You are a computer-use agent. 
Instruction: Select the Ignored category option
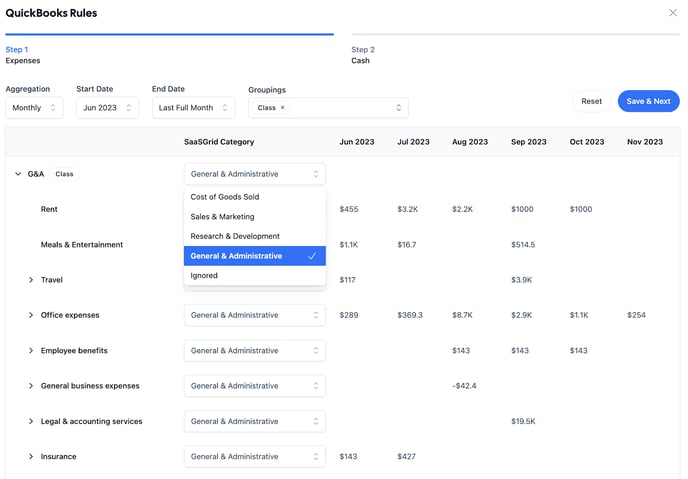[x=204, y=276]
